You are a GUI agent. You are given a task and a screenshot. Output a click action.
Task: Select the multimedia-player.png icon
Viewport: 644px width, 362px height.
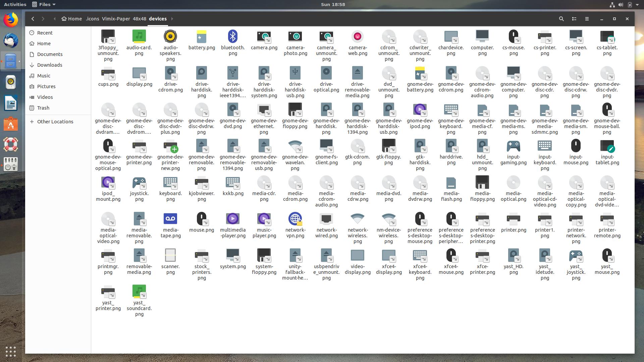coord(233,219)
